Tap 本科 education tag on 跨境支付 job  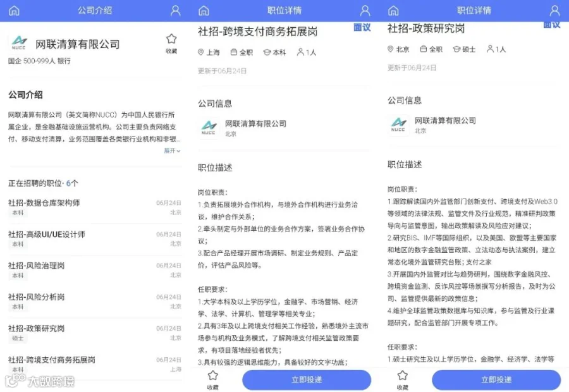pyautogui.click(x=275, y=52)
